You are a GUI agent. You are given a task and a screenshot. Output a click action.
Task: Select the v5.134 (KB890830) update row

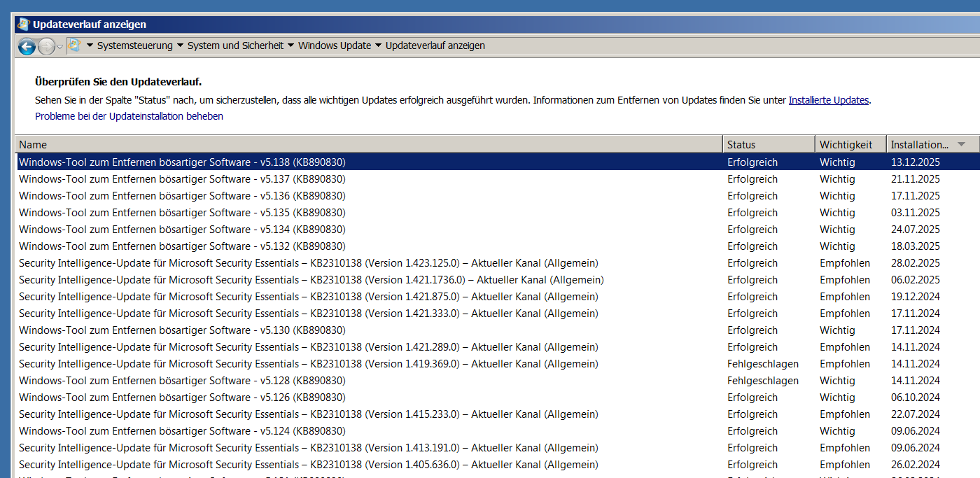[x=498, y=230]
